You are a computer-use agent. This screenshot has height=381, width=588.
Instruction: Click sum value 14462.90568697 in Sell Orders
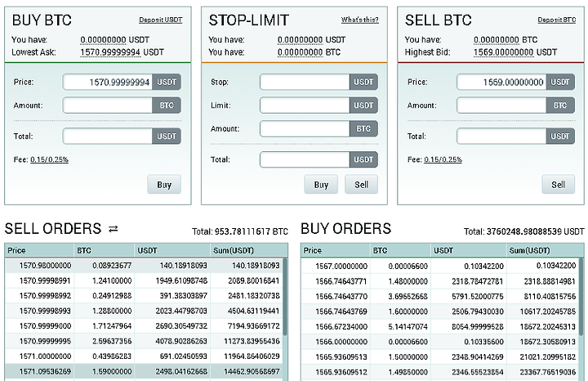tap(252, 372)
